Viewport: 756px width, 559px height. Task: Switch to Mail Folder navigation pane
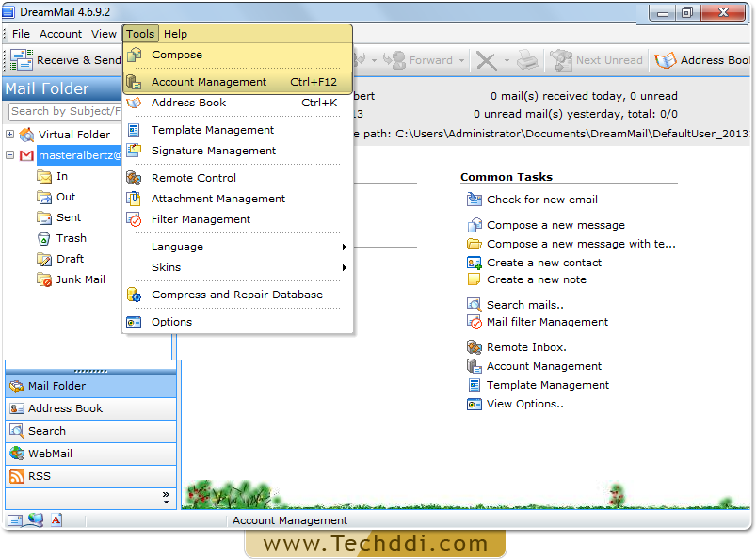[x=90, y=386]
